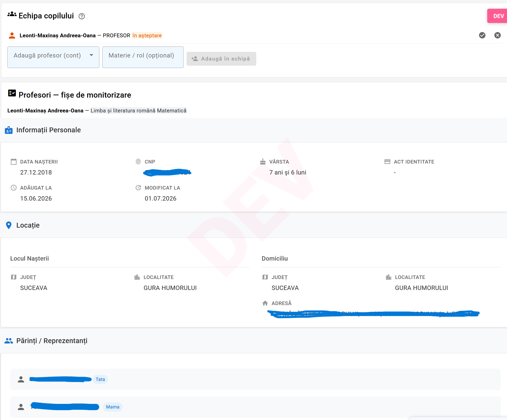Image resolution: width=507 pixels, height=420 pixels.
Task: Click the map icon under Domiciliu JUDEȚ
Action: (x=265, y=277)
